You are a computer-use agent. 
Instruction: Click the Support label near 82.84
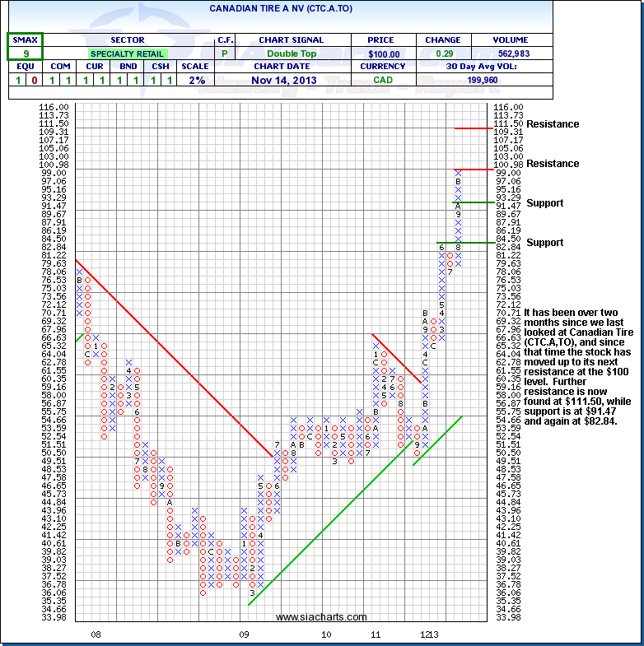(x=545, y=243)
